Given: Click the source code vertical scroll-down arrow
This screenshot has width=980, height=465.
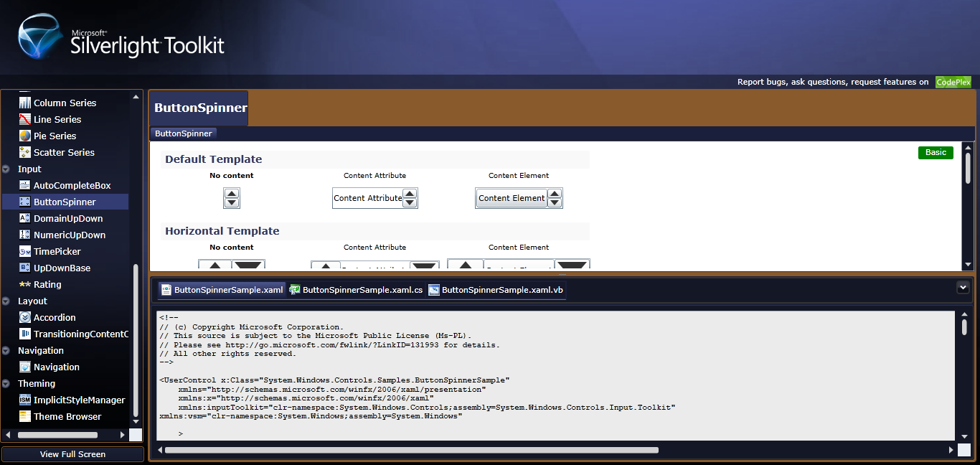Looking at the screenshot, I should tap(964, 435).
